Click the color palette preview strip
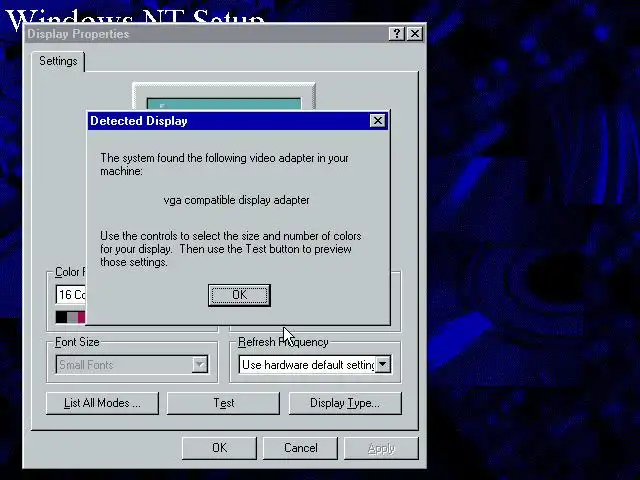The image size is (640, 480). [x=71, y=317]
